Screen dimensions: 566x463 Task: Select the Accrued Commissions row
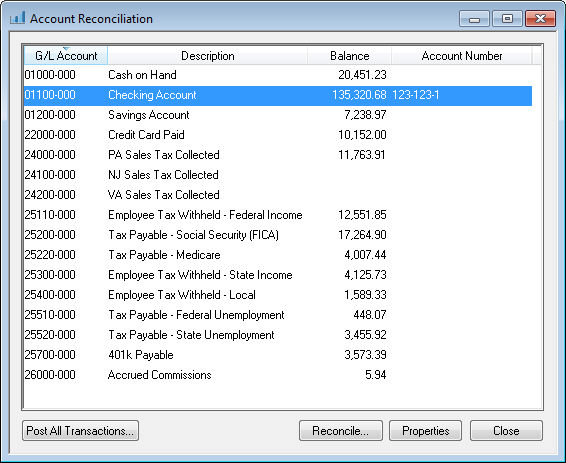click(x=278, y=375)
